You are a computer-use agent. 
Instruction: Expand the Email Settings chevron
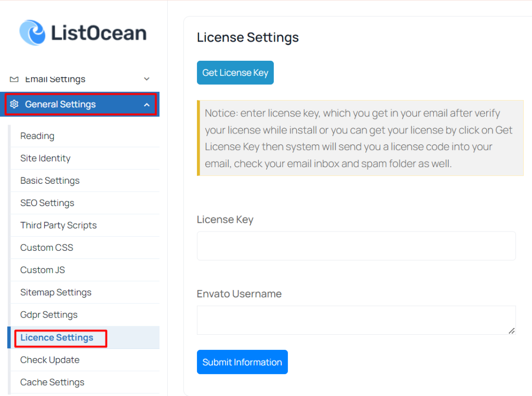point(147,79)
